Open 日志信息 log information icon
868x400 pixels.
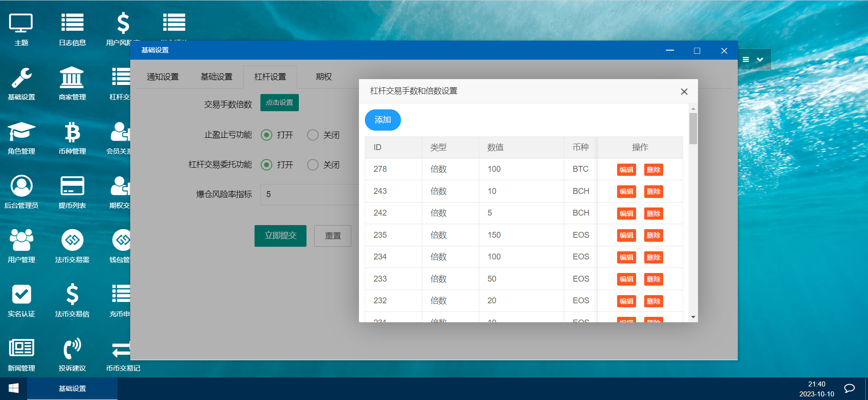72,29
